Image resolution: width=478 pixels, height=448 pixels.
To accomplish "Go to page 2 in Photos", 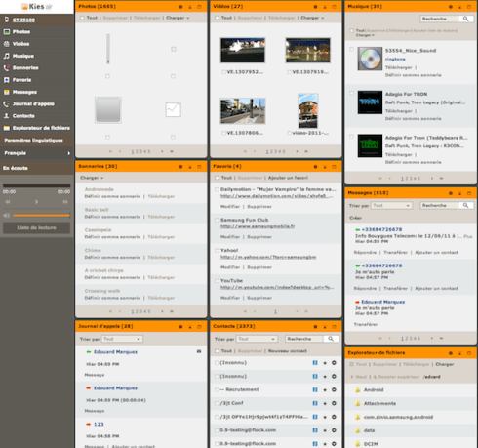I will tap(137, 151).
